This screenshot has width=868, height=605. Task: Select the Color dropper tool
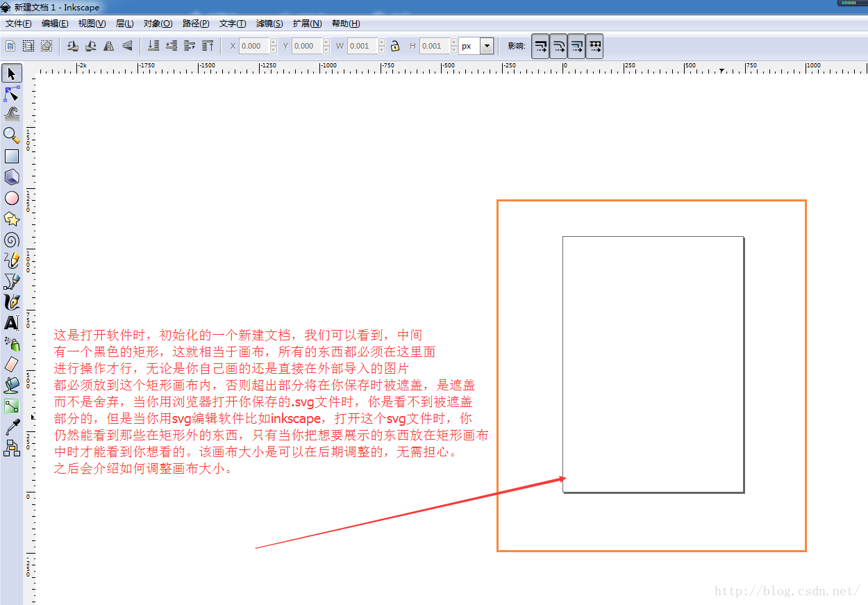pos(12,427)
